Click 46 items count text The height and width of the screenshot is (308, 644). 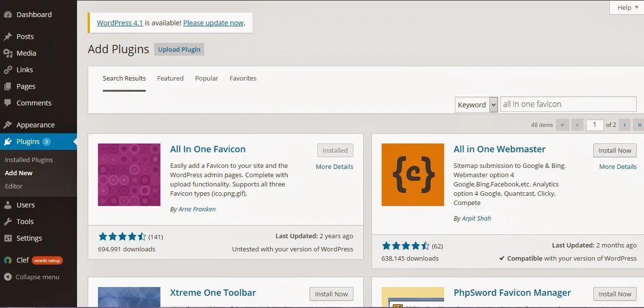542,125
